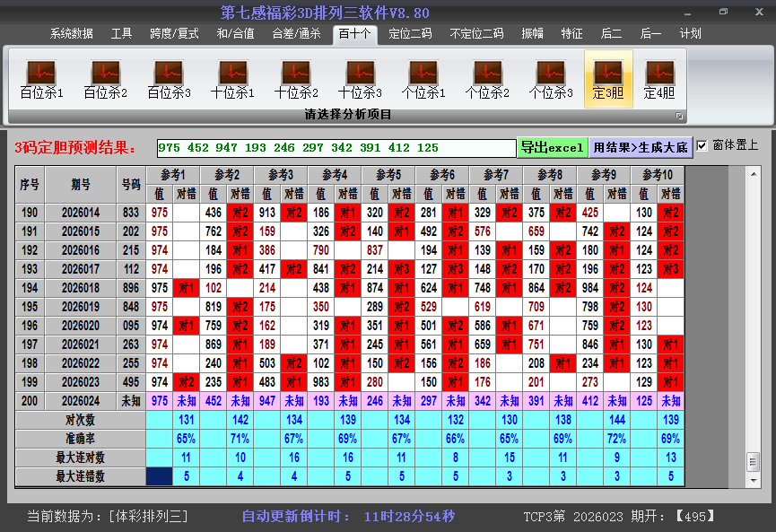776x532 pixels.
Task: Select the 百位杀3 chart icon
Action: 169,79
